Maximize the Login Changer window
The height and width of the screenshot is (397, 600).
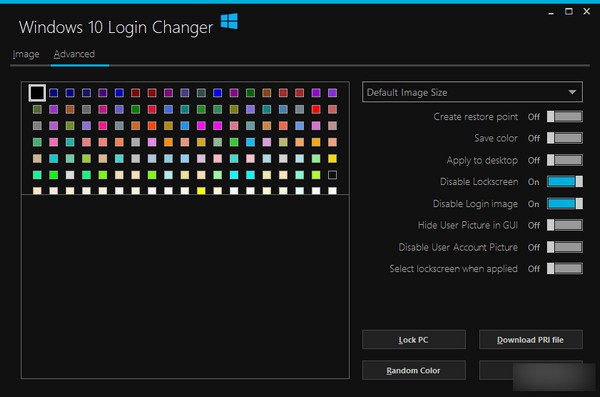pos(569,11)
